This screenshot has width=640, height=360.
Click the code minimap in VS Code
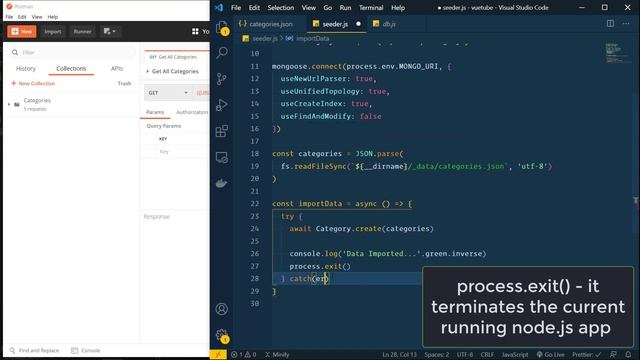(x=618, y=53)
